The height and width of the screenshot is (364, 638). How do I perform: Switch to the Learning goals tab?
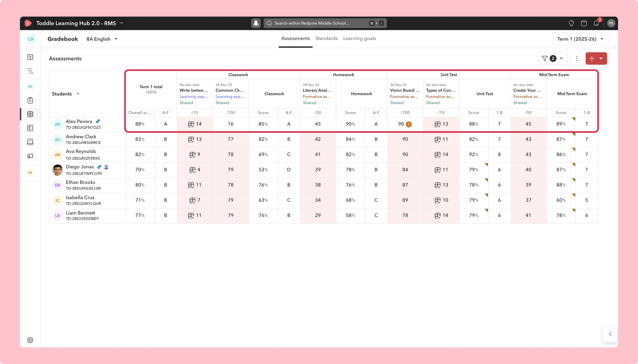click(359, 38)
